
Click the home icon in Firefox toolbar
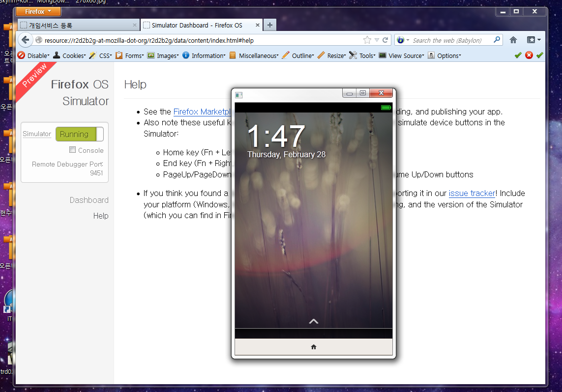coord(513,40)
